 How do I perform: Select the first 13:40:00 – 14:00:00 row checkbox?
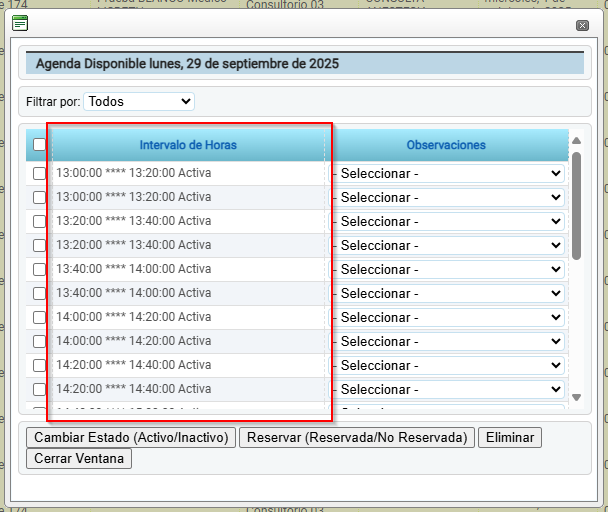[x=39, y=269]
